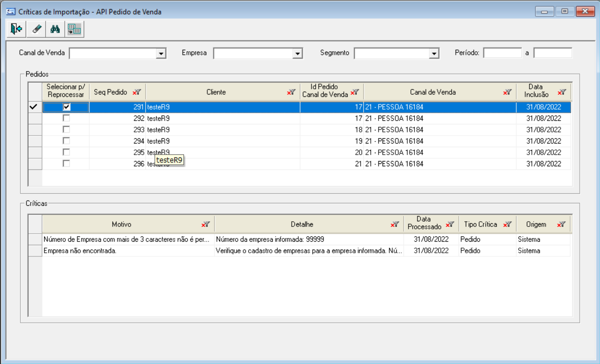Image resolution: width=600 pixels, height=364 pixels.
Task: Click filter icon on Motivo column
Action: [x=206, y=224]
